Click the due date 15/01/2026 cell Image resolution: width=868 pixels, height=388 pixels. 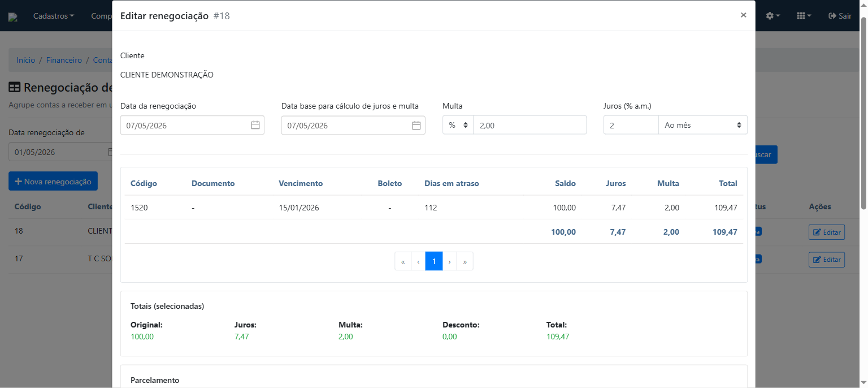299,208
